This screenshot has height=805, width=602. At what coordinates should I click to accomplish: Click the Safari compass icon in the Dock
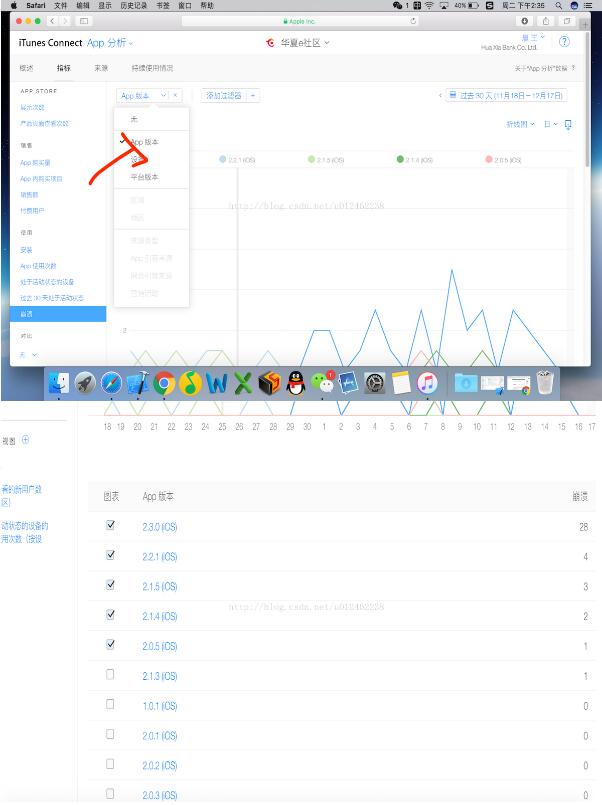(x=111, y=383)
